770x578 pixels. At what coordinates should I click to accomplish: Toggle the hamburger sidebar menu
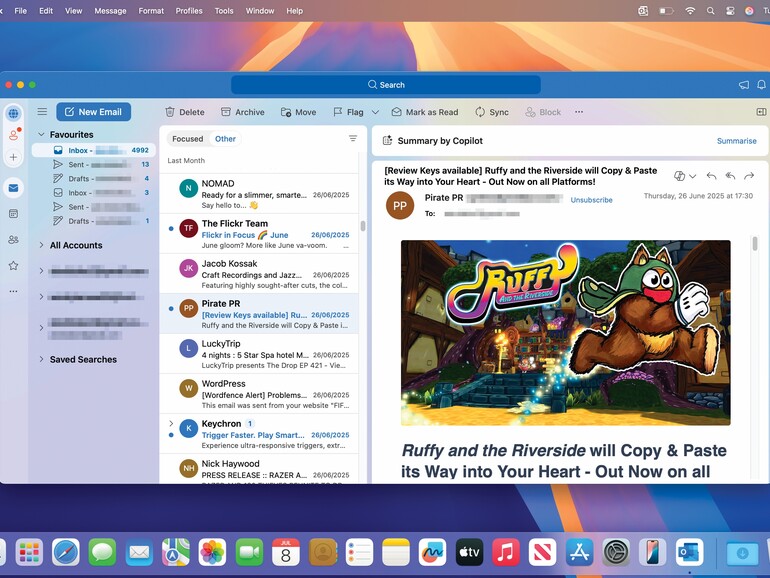tap(42, 111)
